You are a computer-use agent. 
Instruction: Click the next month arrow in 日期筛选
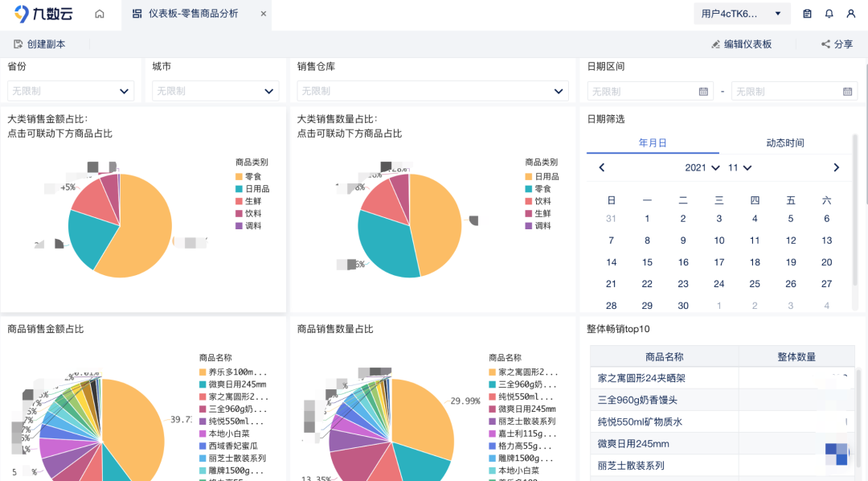tap(838, 167)
